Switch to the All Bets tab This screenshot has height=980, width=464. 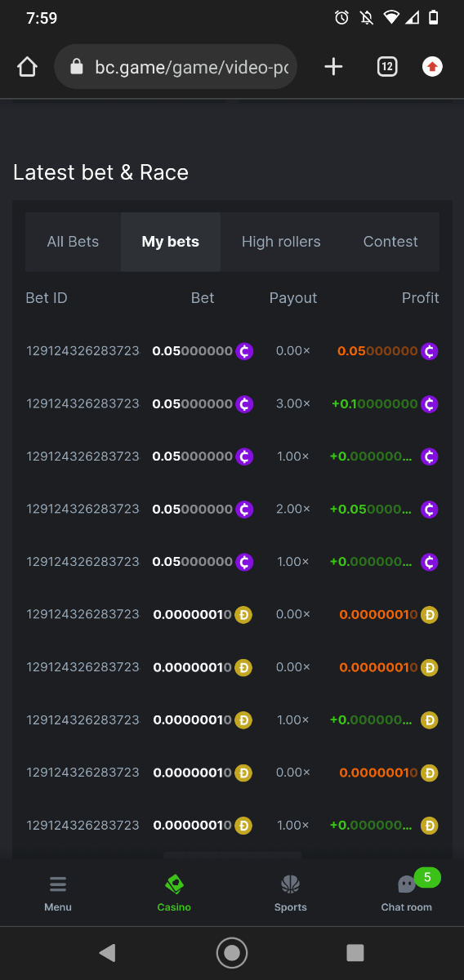[73, 242]
